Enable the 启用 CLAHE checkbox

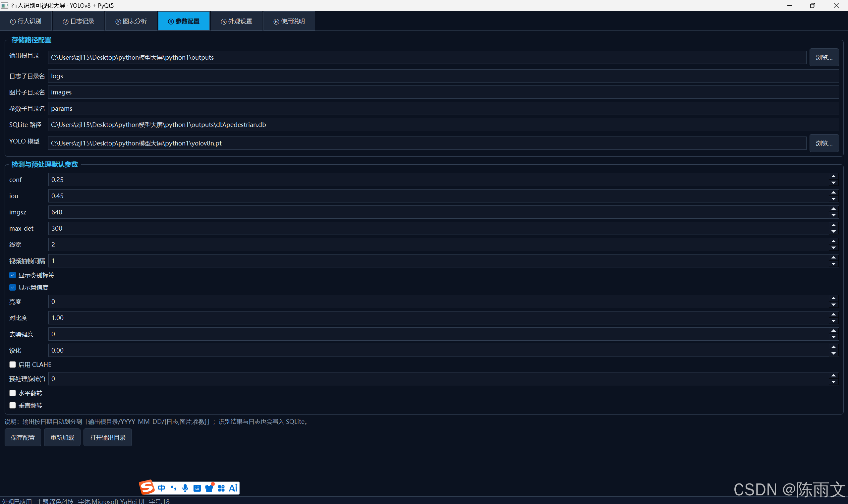tap(13, 364)
